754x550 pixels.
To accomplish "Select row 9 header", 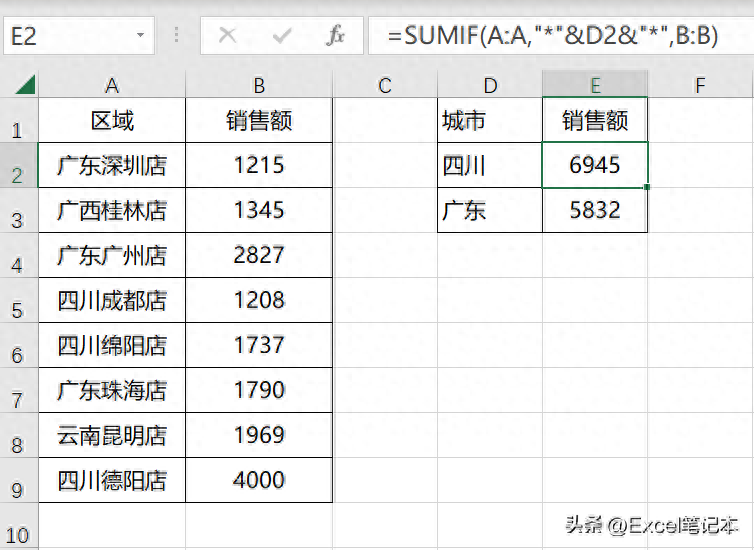I will point(19,480).
